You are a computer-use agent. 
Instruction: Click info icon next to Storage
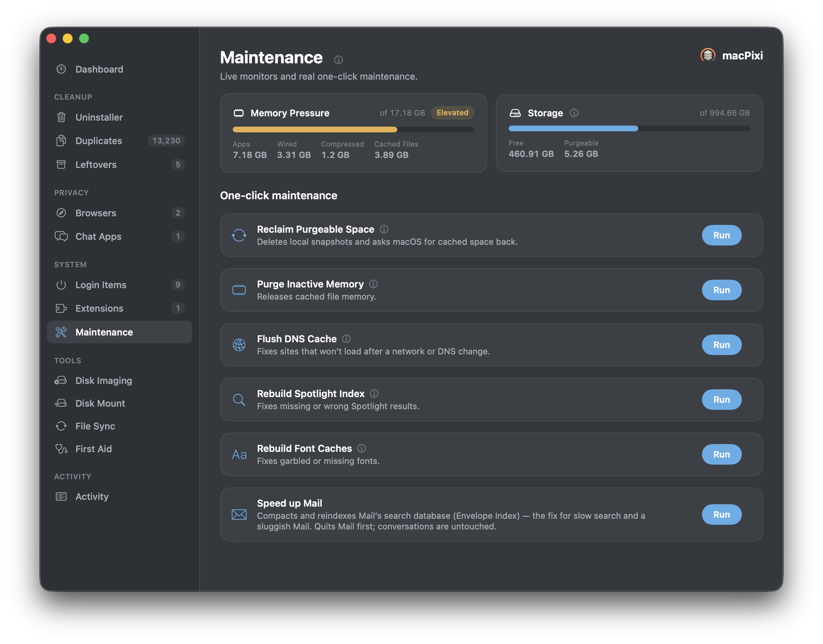[574, 113]
